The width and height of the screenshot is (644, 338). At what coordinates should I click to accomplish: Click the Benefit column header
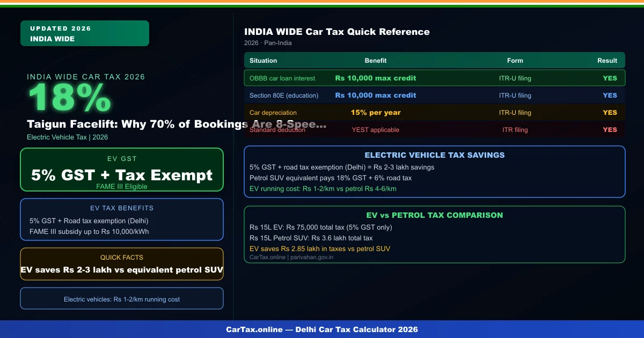point(376,61)
